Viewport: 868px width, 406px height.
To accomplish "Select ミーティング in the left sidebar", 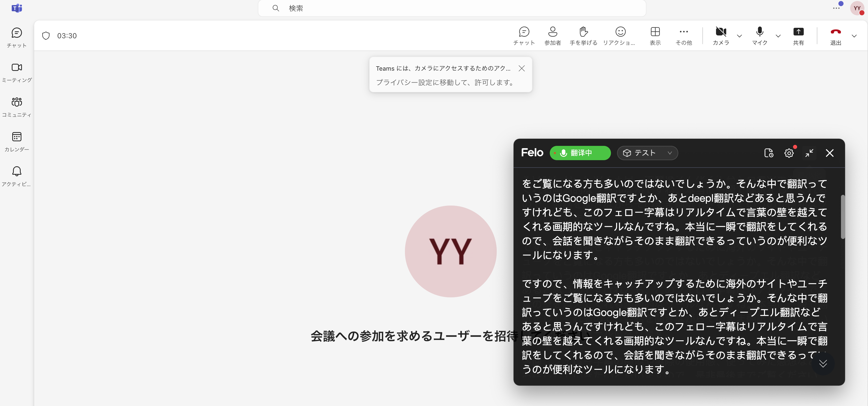I will click(16, 72).
